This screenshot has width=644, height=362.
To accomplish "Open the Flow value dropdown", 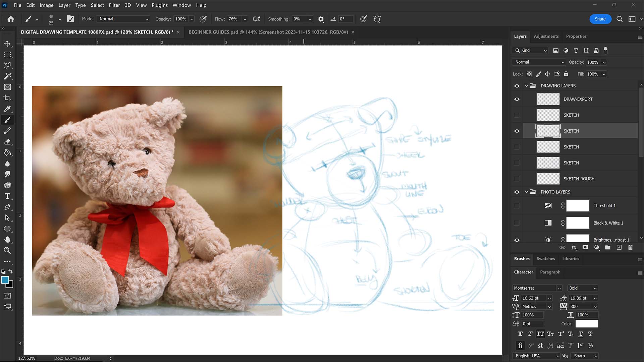I will point(245,19).
